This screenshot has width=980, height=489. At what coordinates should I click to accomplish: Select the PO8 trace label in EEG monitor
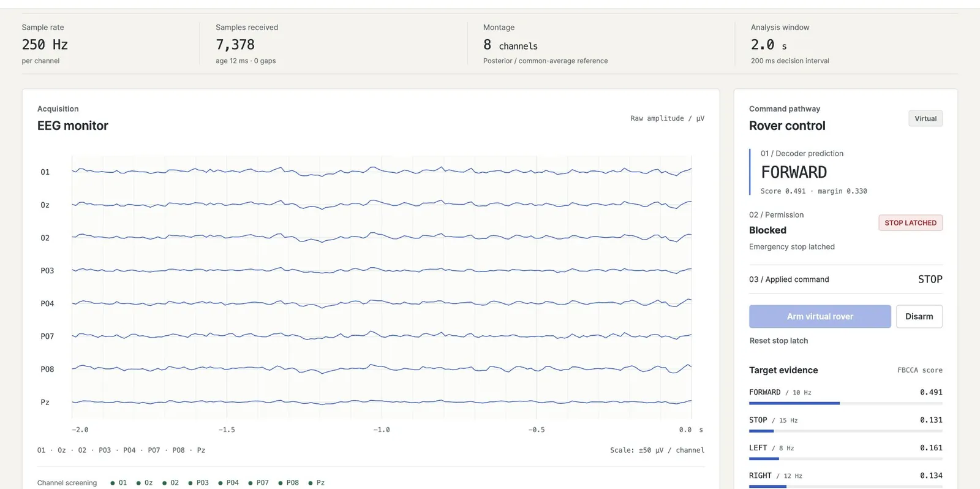pyautogui.click(x=47, y=370)
